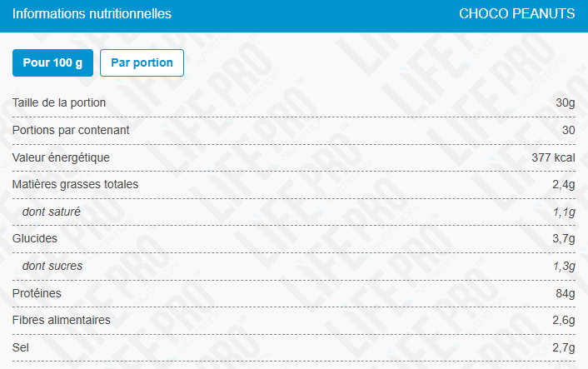Select the Pour 100 g tab

pos(52,62)
